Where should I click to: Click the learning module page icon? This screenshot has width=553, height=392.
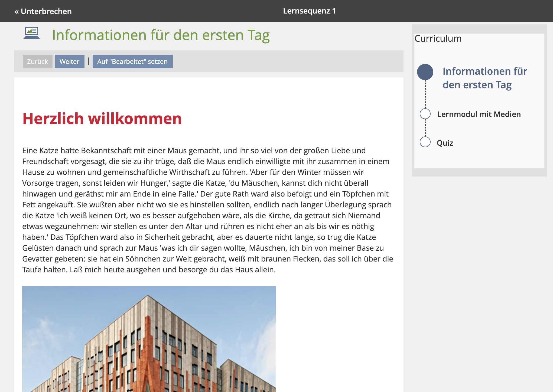[32, 33]
